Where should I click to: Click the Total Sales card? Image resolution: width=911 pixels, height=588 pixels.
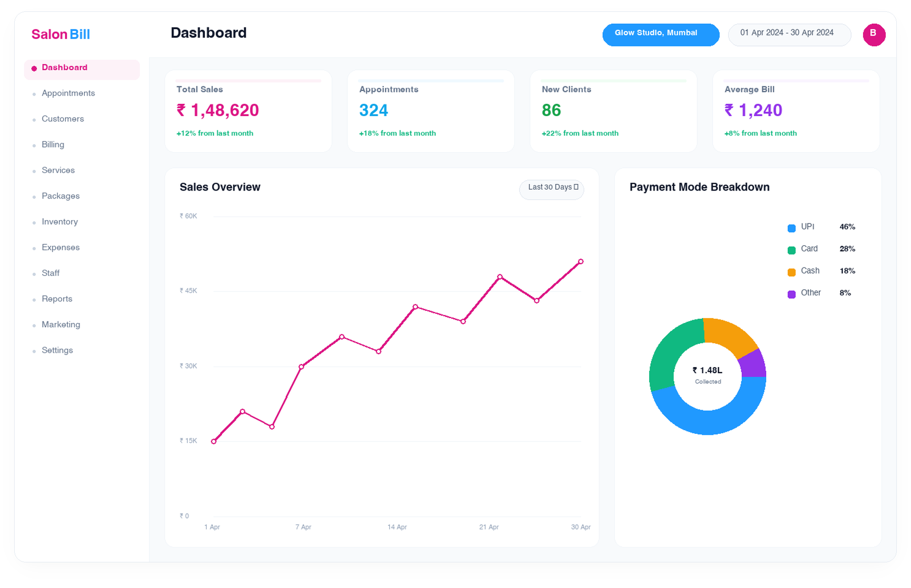coord(248,111)
